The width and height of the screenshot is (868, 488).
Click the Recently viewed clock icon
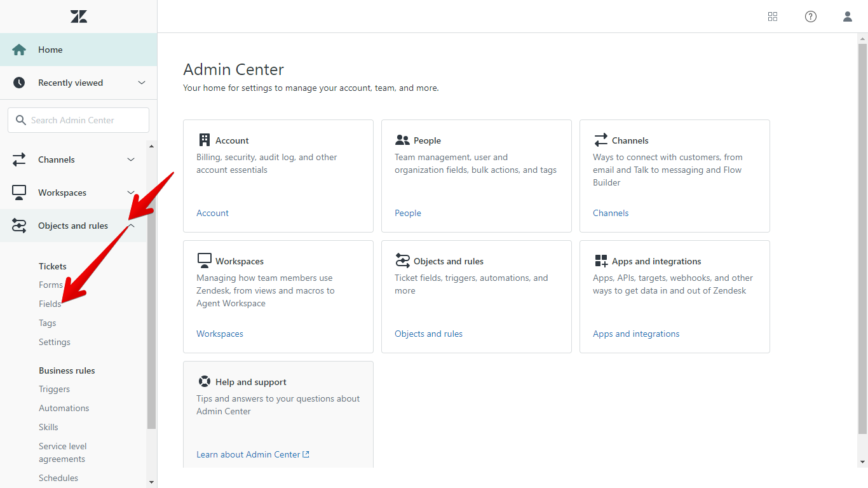click(19, 83)
